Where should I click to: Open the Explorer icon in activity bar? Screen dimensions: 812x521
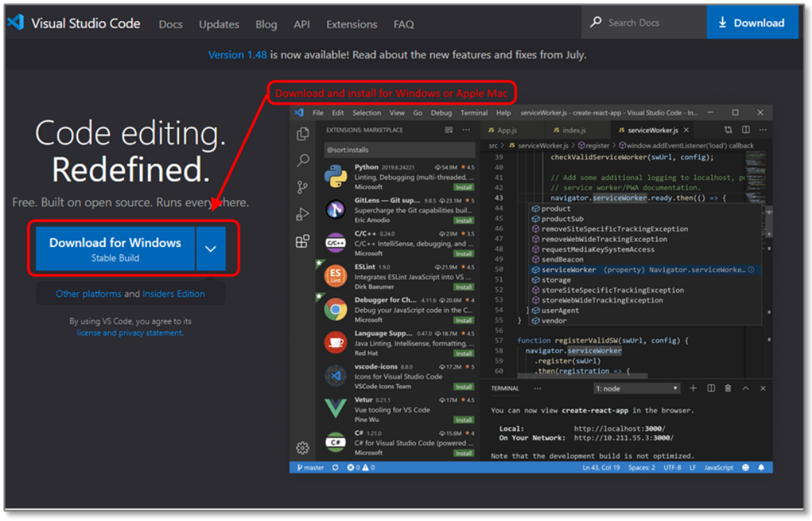(303, 134)
